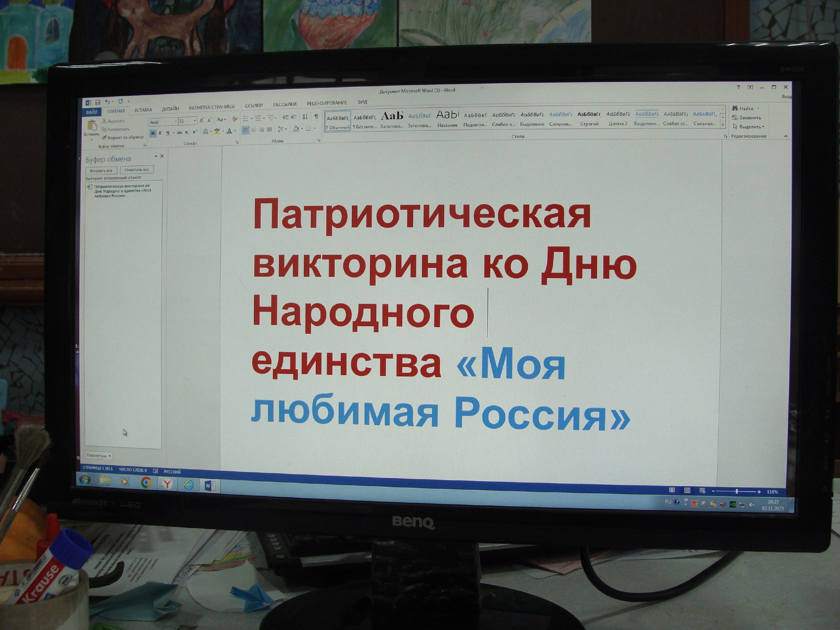Click the Format Painter brush icon
840x630 pixels.
104,137
